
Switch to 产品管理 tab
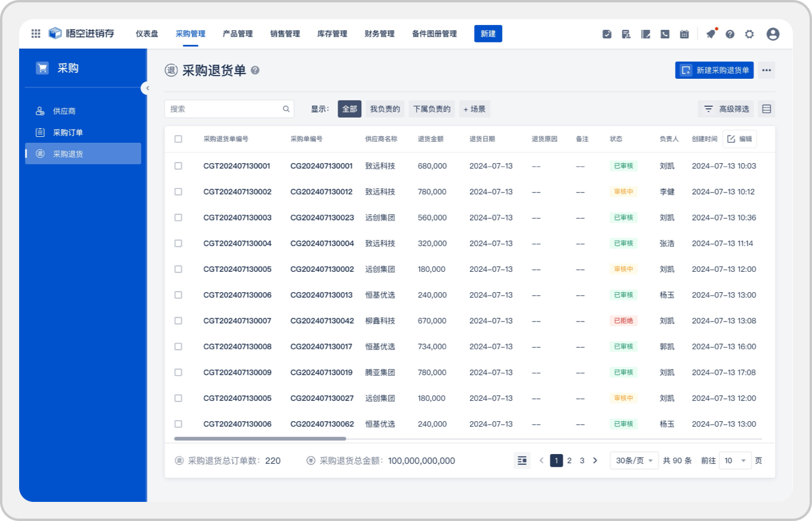(x=238, y=34)
